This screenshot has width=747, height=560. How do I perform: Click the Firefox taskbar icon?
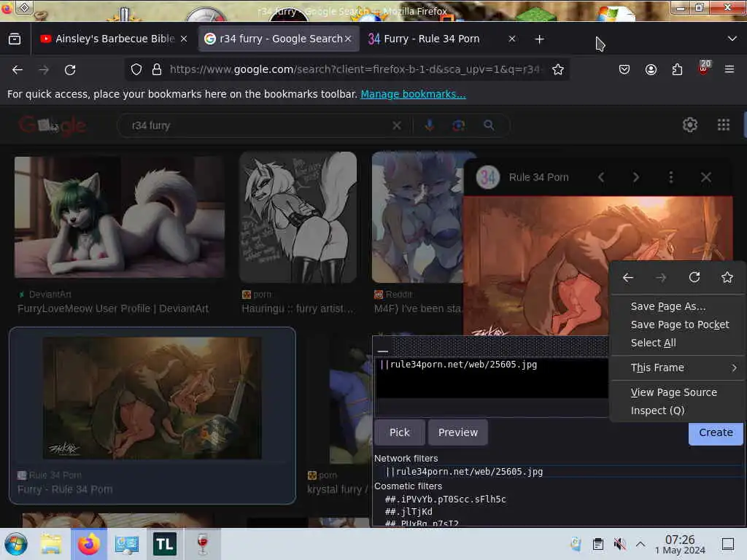[88, 544]
